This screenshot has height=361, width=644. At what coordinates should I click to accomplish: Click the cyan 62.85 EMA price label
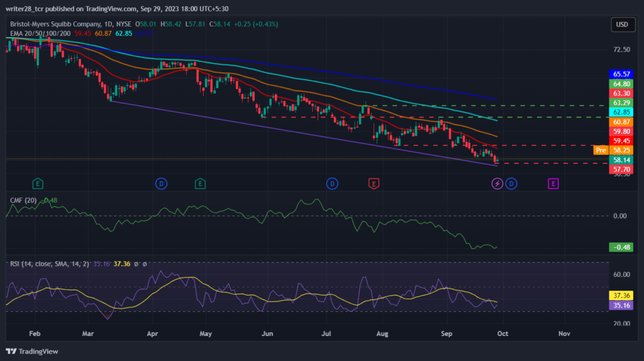(x=621, y=112)
